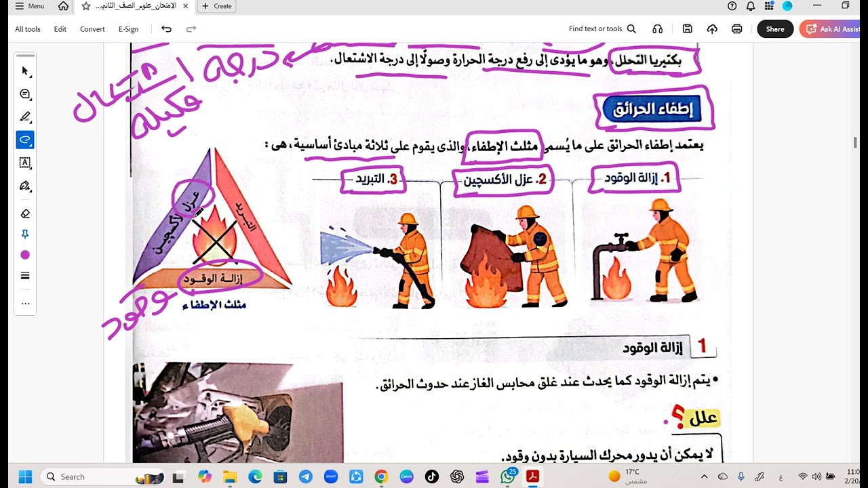868x488 pixels.
Task: Open the Help question mark icon
Action: [732, 6]
